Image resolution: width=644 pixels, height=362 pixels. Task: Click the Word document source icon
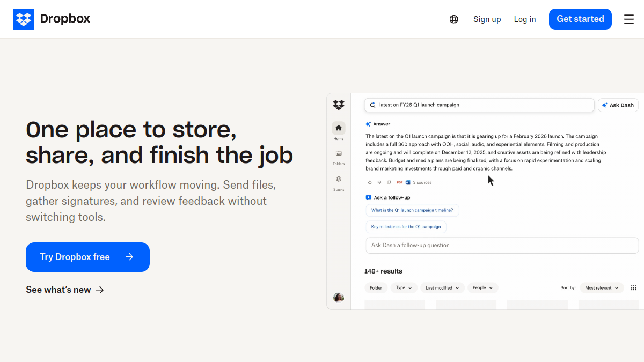(408, 182)
